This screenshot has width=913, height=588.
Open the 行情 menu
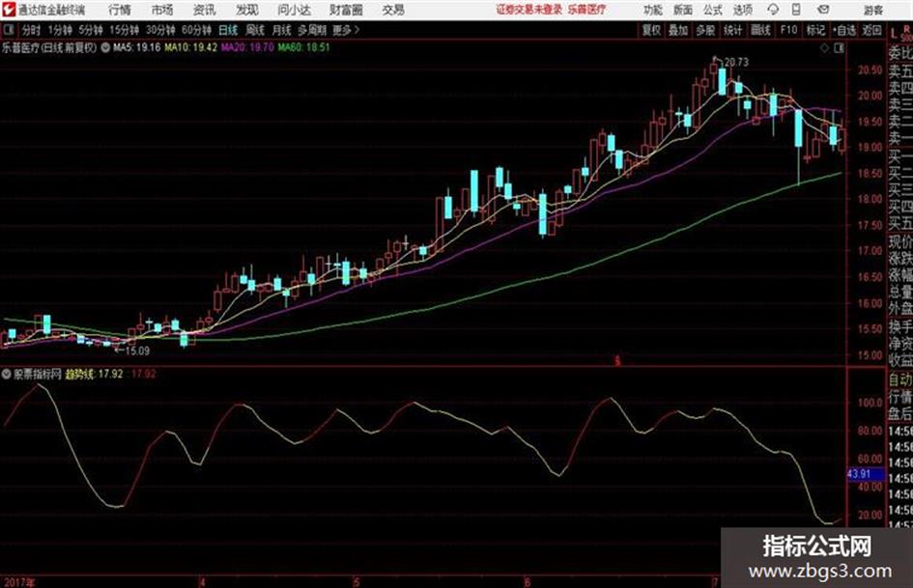click(120, 10)
